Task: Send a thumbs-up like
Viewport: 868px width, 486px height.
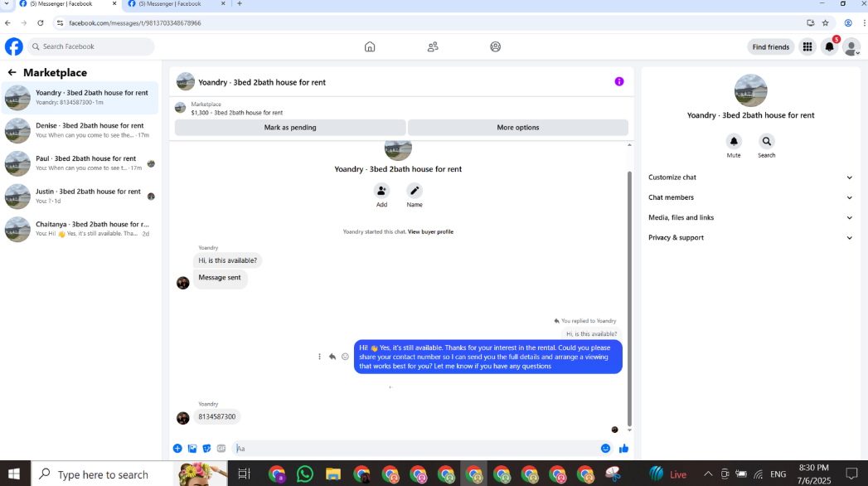Action: tap(624, 449)
